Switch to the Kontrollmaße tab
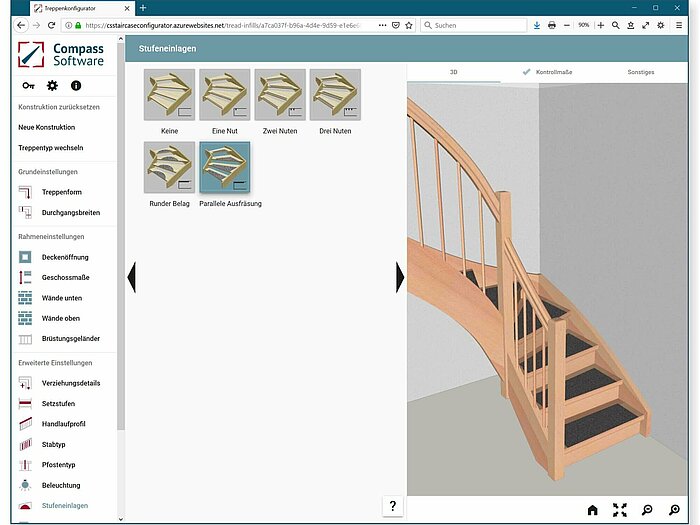This screenshot has height=525, width=700. coord(555,73)
